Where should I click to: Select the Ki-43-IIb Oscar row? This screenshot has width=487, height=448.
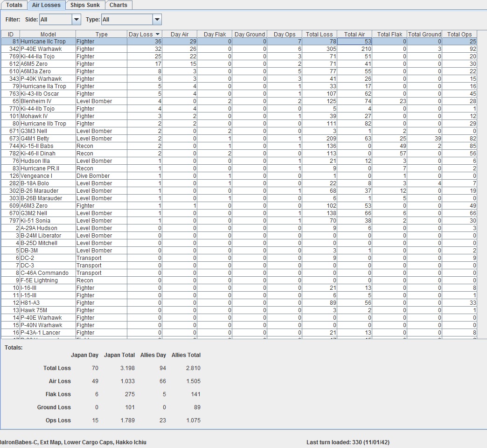tap(239, 93)
